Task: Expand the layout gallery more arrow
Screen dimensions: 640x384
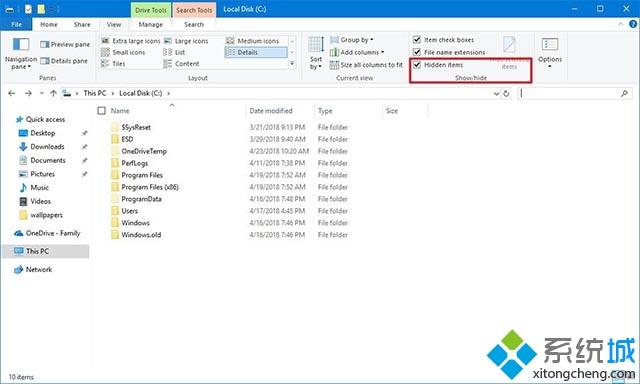Action: 292,64
